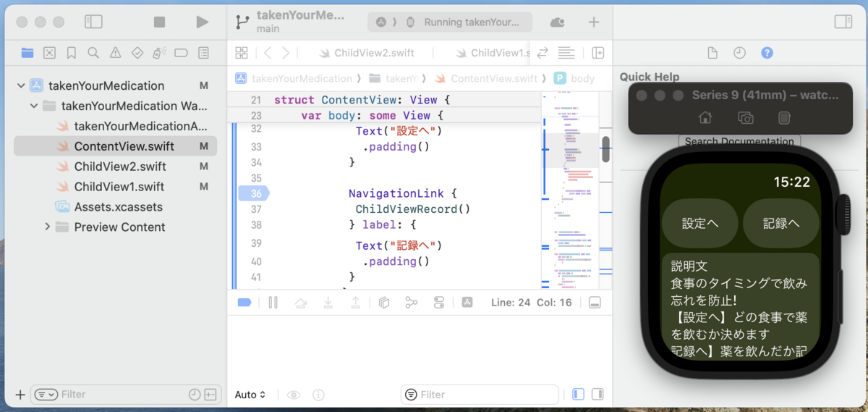Open the folder breadcrumb in jump bar

(x=393, y=78)
